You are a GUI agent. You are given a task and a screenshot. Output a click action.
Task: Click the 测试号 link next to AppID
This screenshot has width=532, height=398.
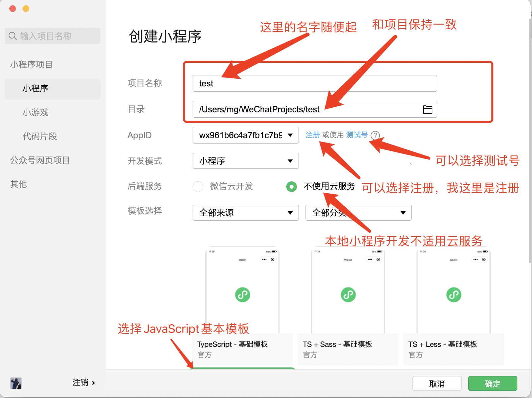tap(357, 135)
